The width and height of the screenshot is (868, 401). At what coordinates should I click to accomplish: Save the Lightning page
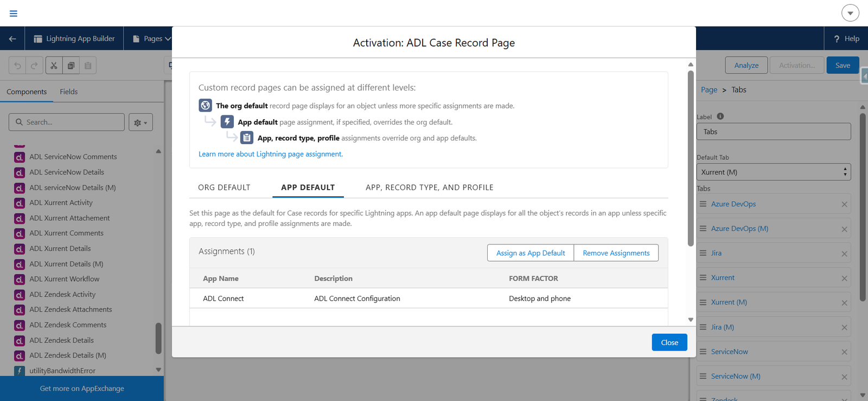pyautogui.click(x=843, y=66)
